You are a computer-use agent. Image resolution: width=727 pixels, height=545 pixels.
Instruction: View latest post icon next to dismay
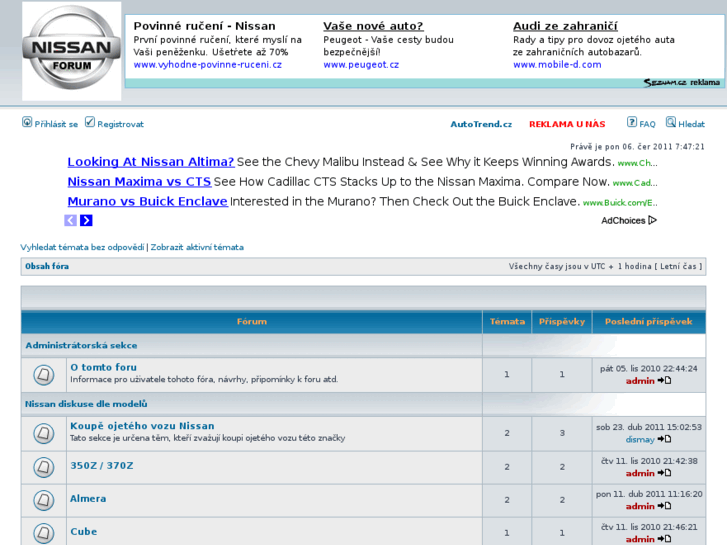click(x=664, y=439)
